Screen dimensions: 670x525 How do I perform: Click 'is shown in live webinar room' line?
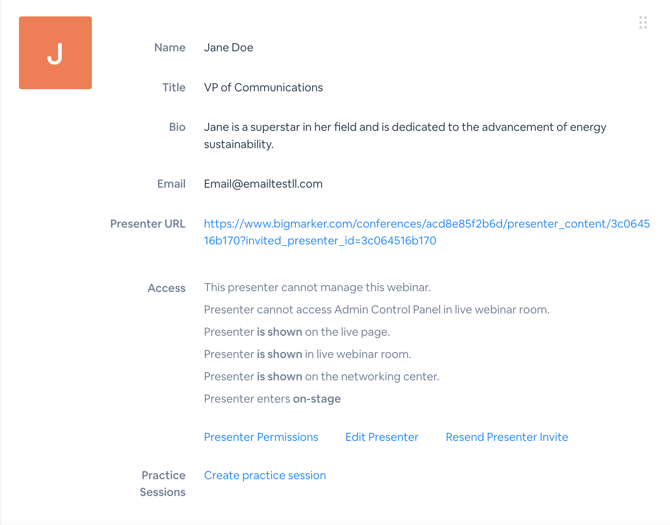307,354
